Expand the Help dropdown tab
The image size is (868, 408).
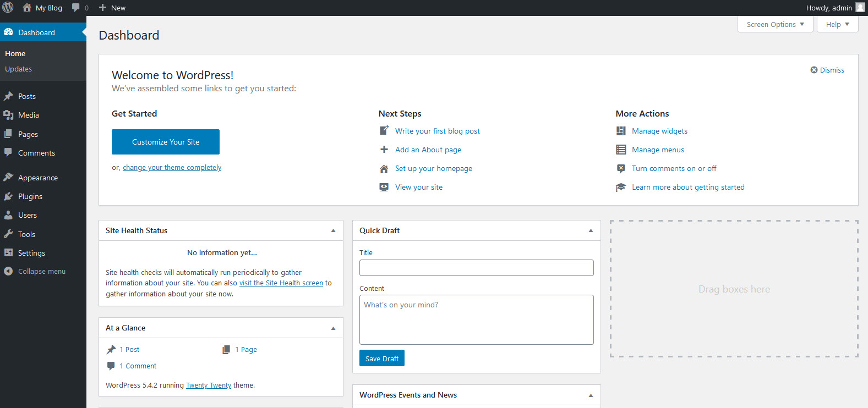(x=837, y=24)
